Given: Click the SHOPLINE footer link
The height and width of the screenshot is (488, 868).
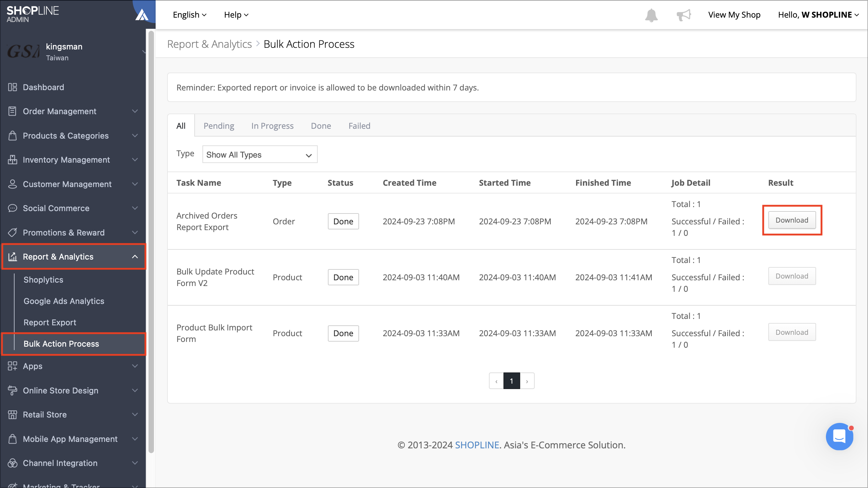Looking at the screenshot, I should pyautogui.click(x=477, y=445).
